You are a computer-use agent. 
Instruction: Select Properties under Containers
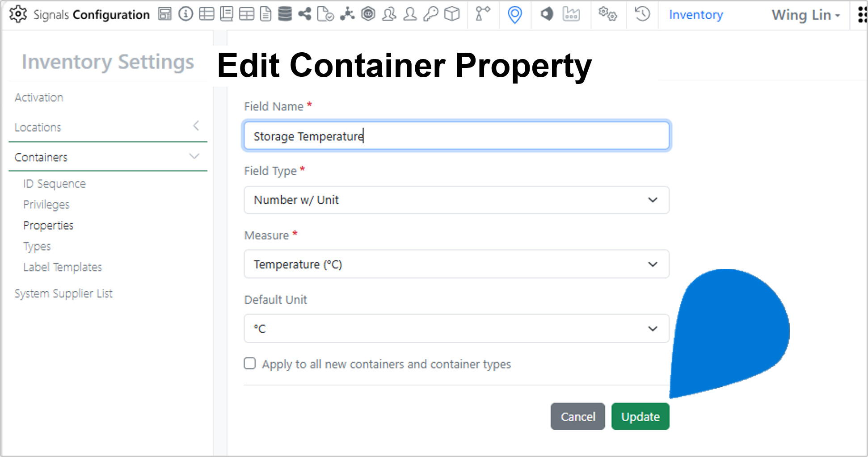[48, 226]
